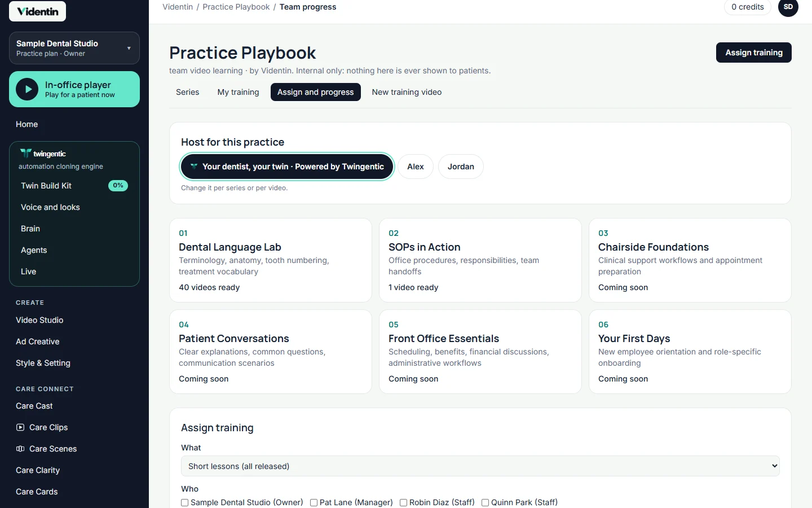Check the Sample Dental Studio (Owner) checkbox
Image resolution: width=812 pixels, height=508 pixels.
(x=184, y=502)
